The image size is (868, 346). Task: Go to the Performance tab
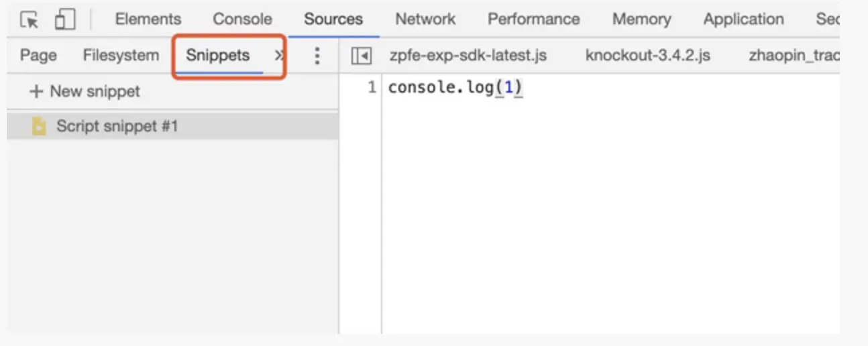(x=533, y=19)
